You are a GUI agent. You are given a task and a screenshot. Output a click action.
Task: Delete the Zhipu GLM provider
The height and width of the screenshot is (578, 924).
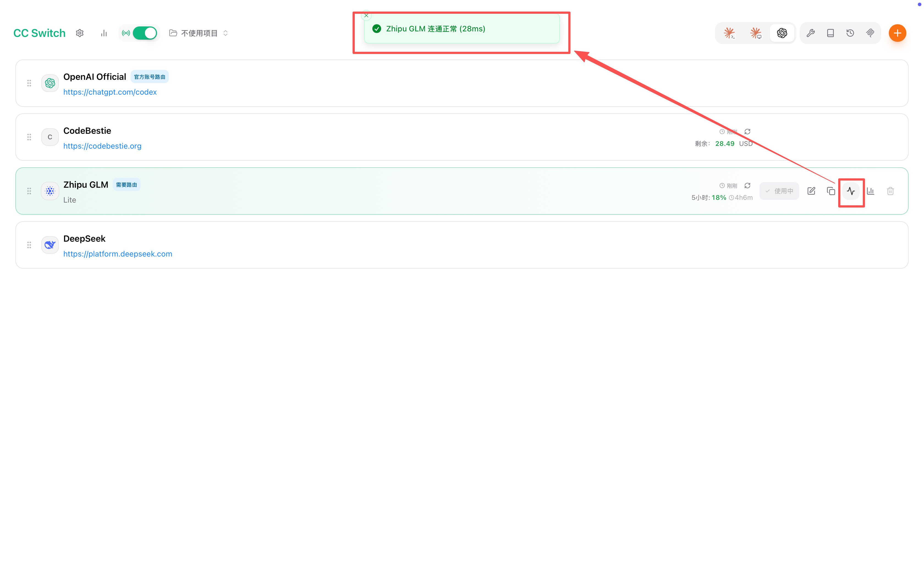890,191
